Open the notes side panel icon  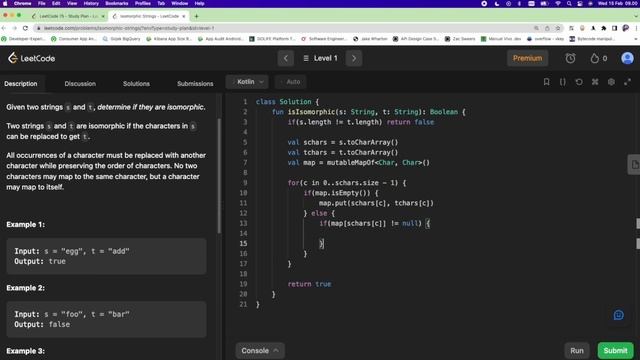(634, 165)
